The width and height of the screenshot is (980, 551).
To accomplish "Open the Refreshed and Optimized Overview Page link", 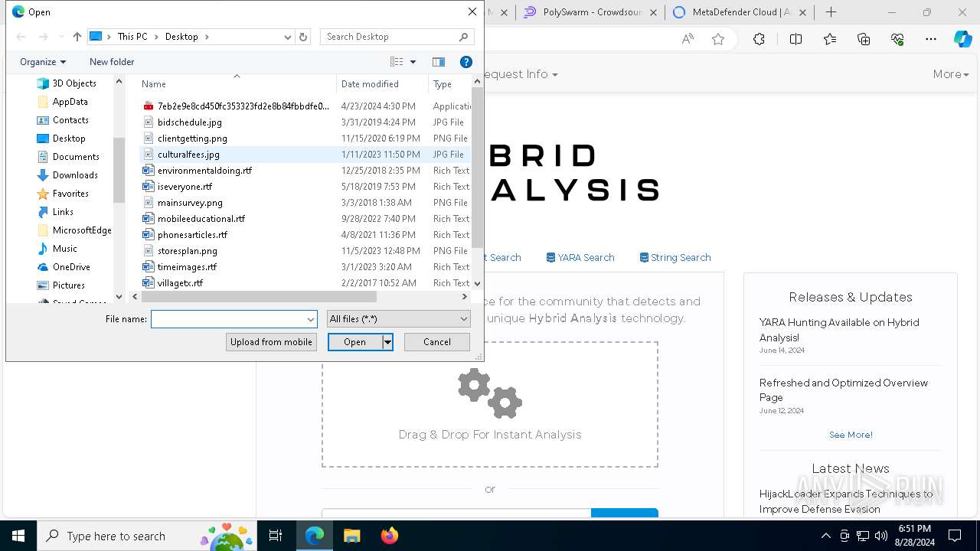I will click(x=844, y=390).
